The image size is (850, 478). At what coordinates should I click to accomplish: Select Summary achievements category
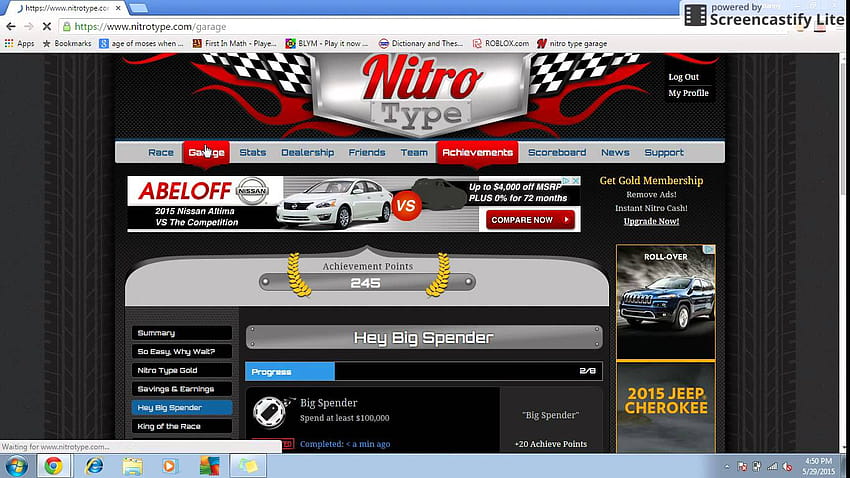(x=182, y=333)
